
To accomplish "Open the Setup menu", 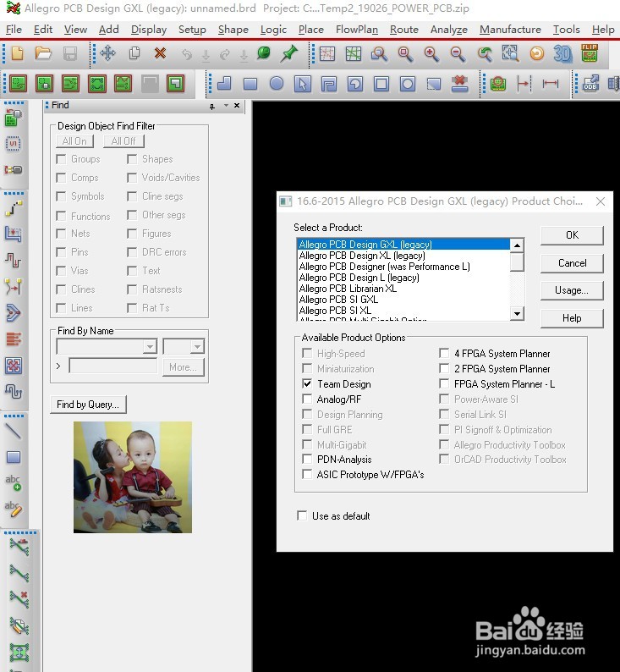I will point(192,30).
